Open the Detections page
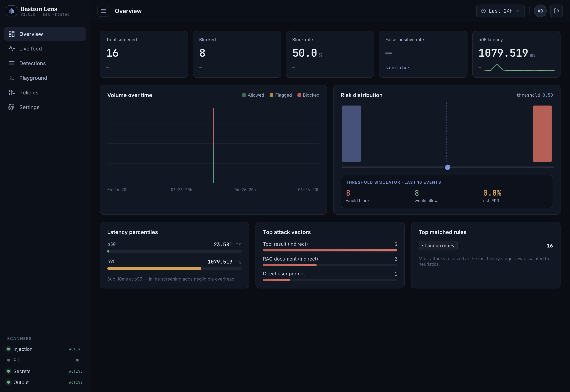 (45, 63)
